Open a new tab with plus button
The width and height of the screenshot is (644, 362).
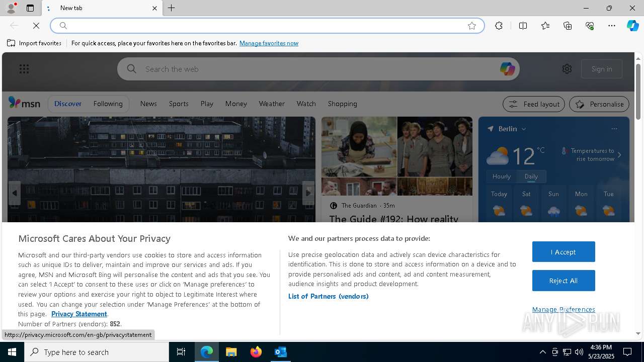coord(172,8)
